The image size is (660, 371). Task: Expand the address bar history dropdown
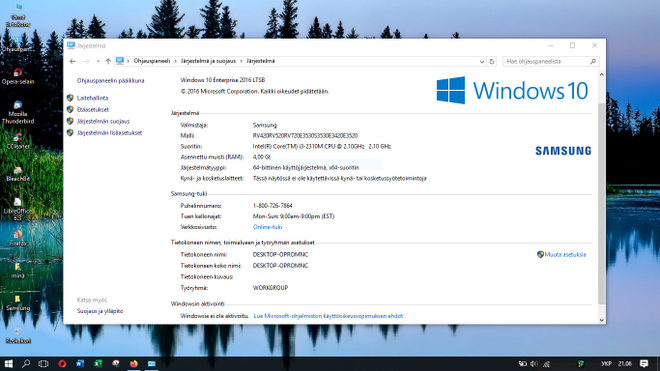482,61
